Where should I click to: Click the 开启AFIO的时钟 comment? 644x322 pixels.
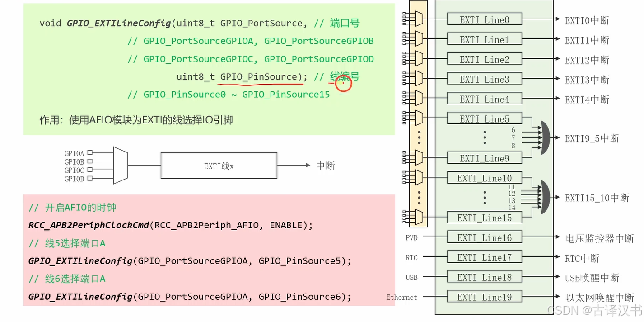[72, 208]
